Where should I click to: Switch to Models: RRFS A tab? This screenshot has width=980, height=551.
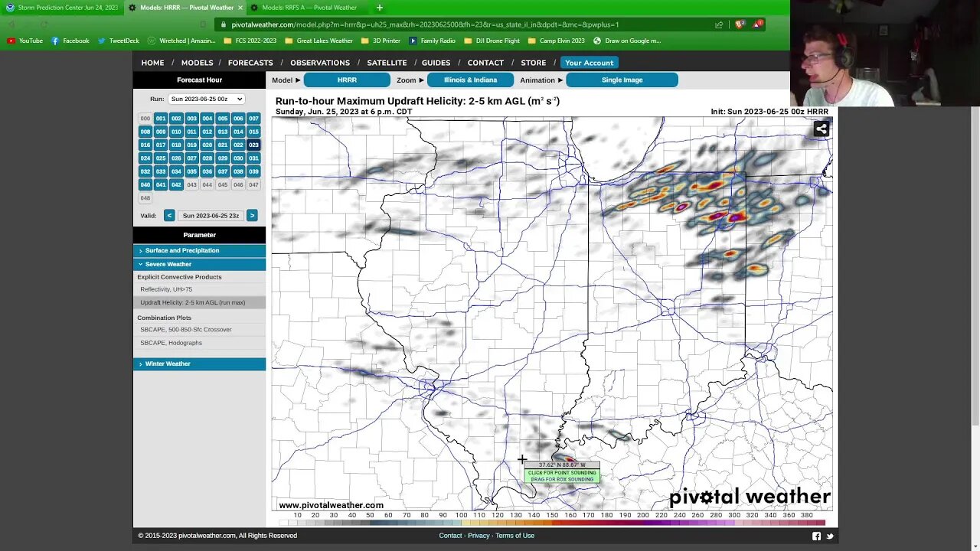[308, 8]
